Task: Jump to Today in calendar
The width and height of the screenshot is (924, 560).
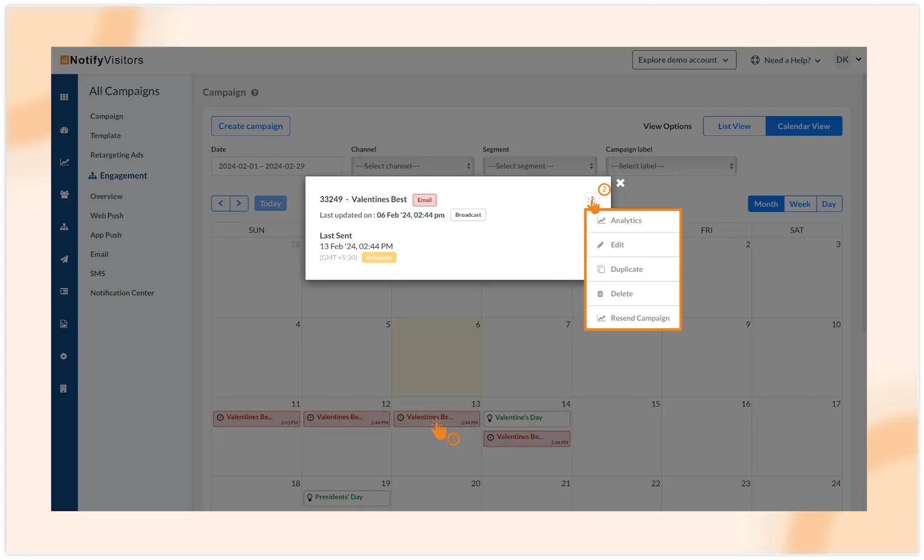Action: click(270, 203)
